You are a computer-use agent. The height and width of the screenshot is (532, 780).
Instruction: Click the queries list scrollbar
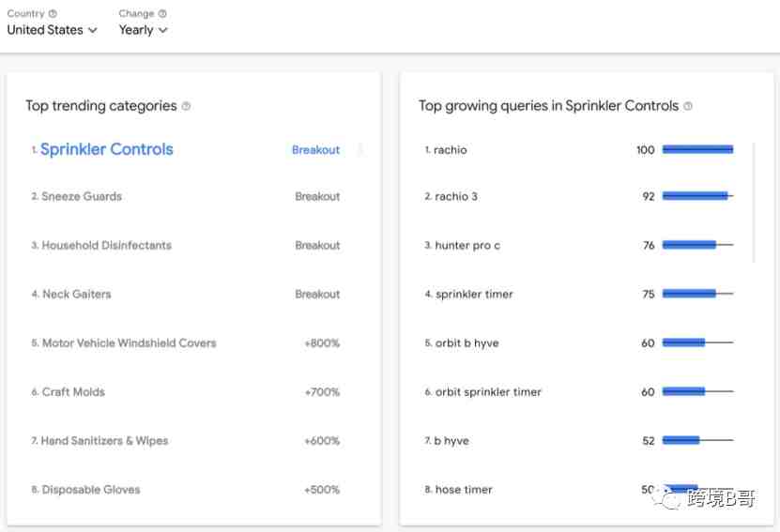tap(754, 202)
